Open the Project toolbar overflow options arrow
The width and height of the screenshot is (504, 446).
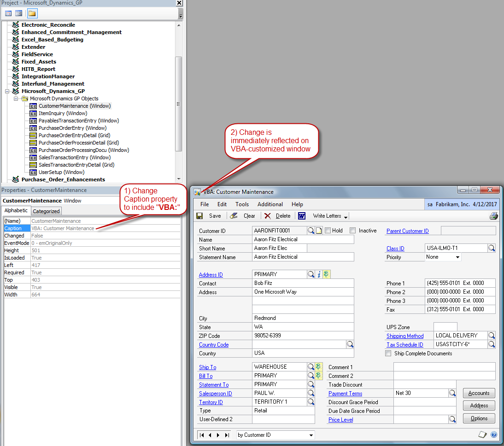(181, 13)
